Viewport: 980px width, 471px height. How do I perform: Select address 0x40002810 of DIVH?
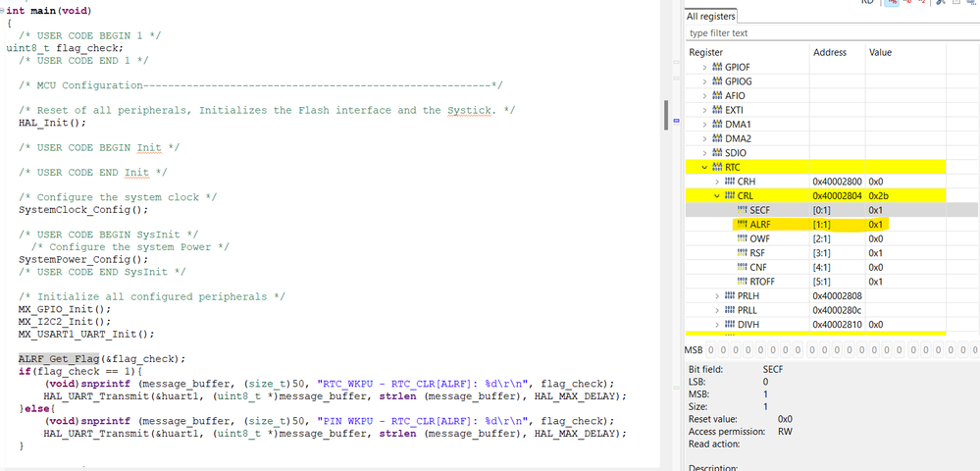(838, 324)
